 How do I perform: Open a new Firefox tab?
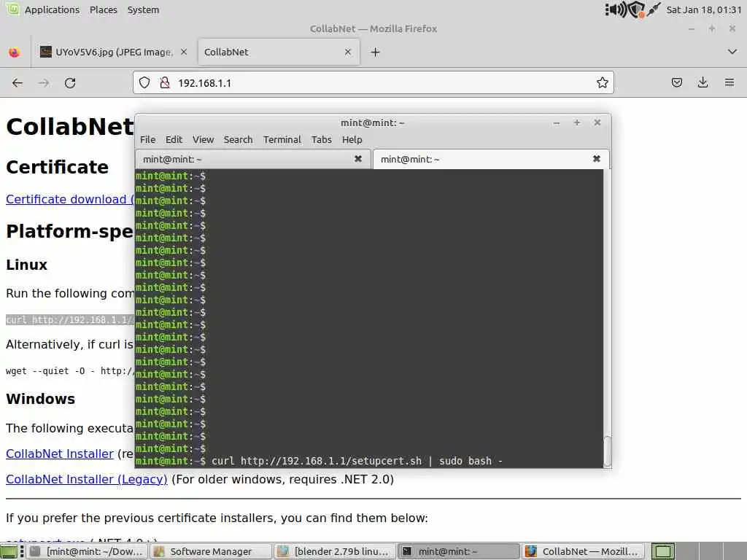pos(376,52)
